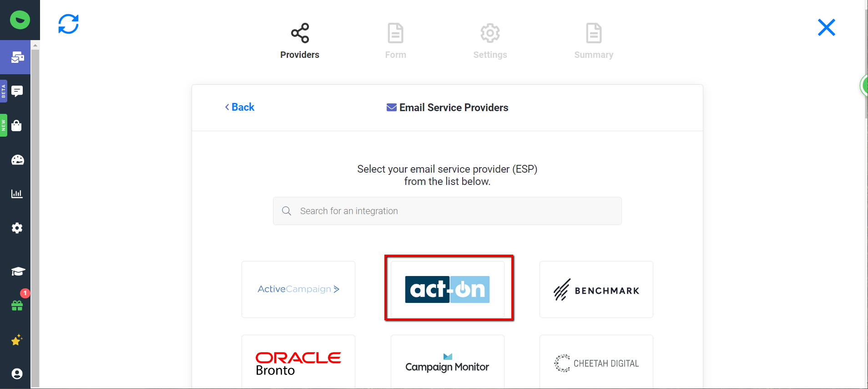868x389 pixels.
Task: Click the sparkles upgrade icon
Action: click(x=17, y=339)
